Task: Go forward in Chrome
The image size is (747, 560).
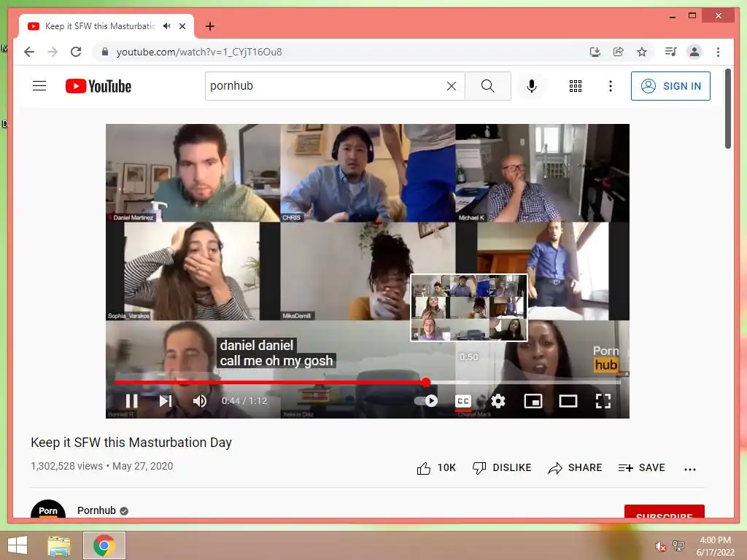Action: pyautogui.click(x=53, y=52)
